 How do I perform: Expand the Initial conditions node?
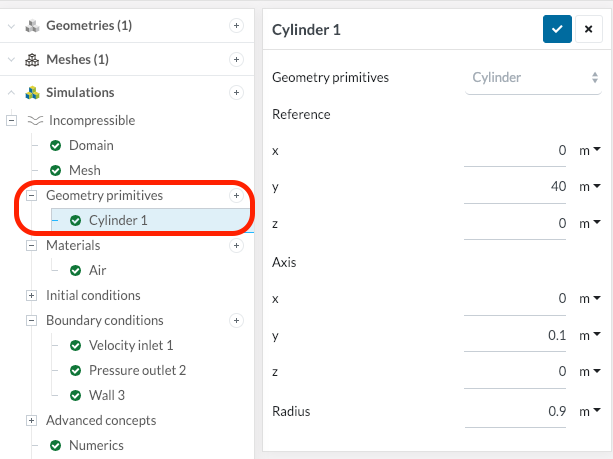pyautogui.click(x=31, y=295)
